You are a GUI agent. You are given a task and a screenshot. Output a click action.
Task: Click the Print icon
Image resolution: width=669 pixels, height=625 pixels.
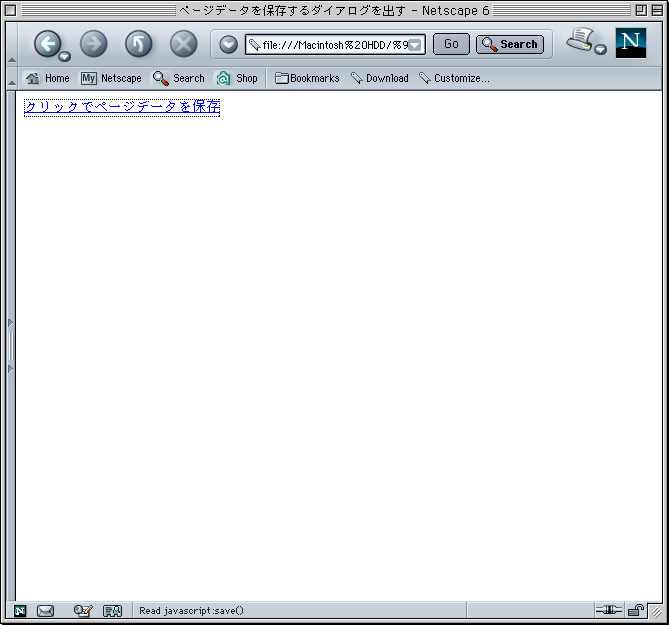point(580,40)
